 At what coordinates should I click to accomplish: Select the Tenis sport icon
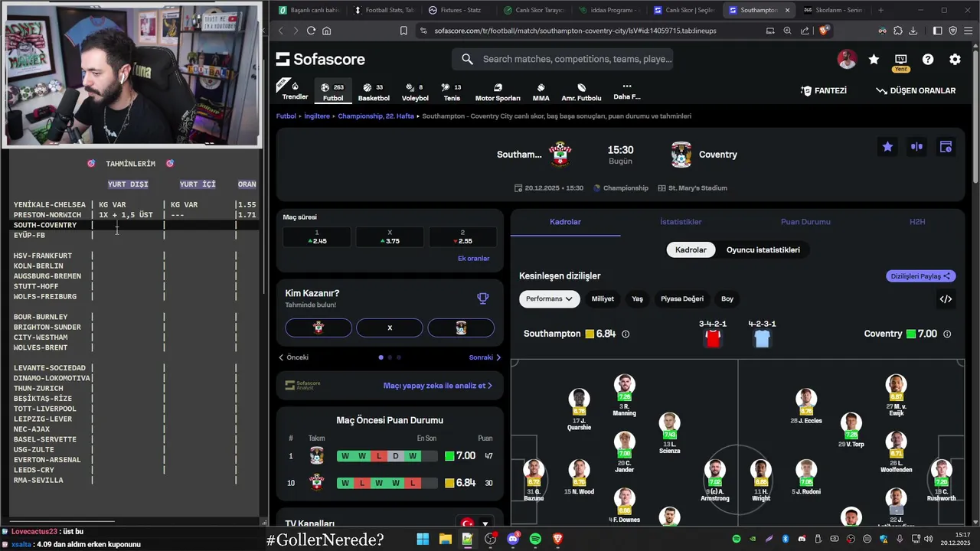[452, 92]
